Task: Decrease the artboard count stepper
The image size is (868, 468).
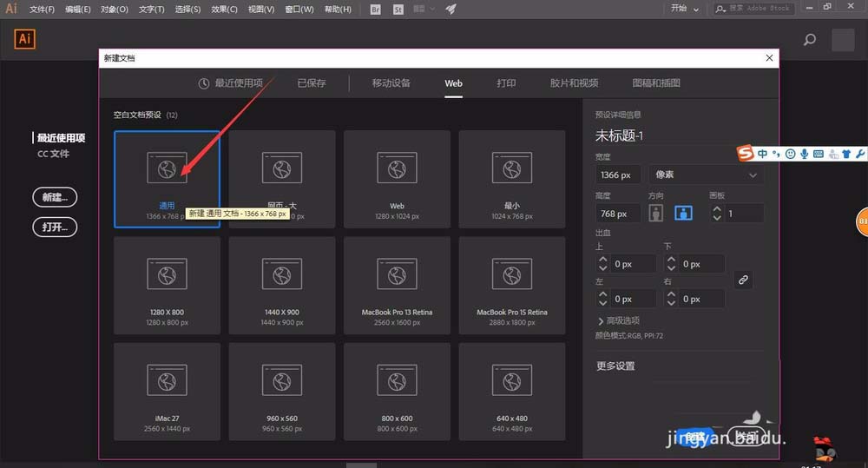Action: pos(717,217)
